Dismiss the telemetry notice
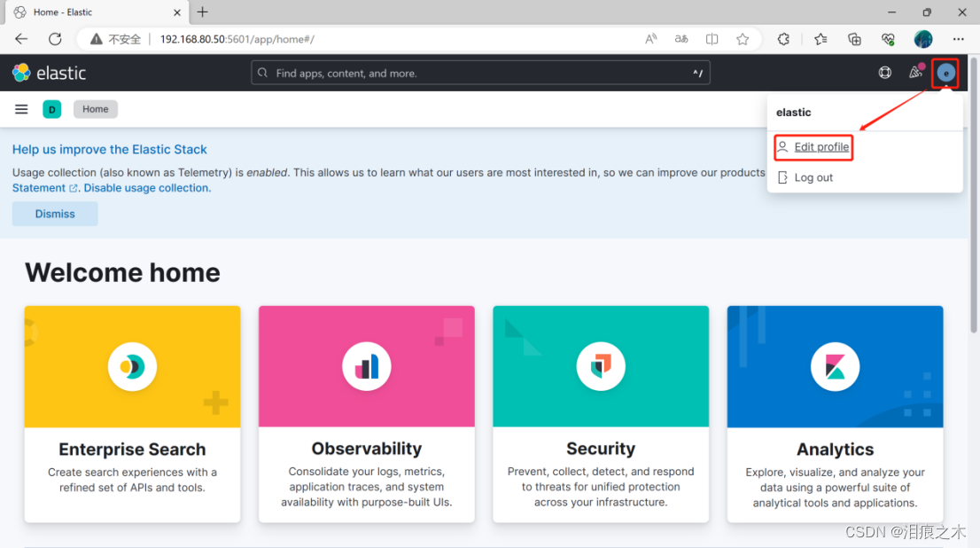 (54, 213)
